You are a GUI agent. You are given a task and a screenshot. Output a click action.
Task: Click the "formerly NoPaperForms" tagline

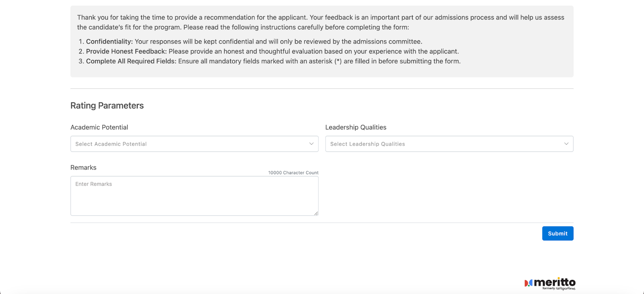tap(559, 288)
